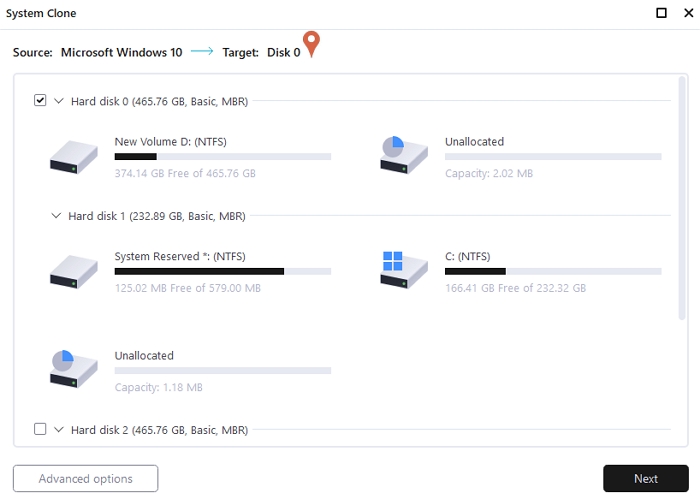Click '166.41 GB Free of 232.32 GB' text

pos(515,288)
